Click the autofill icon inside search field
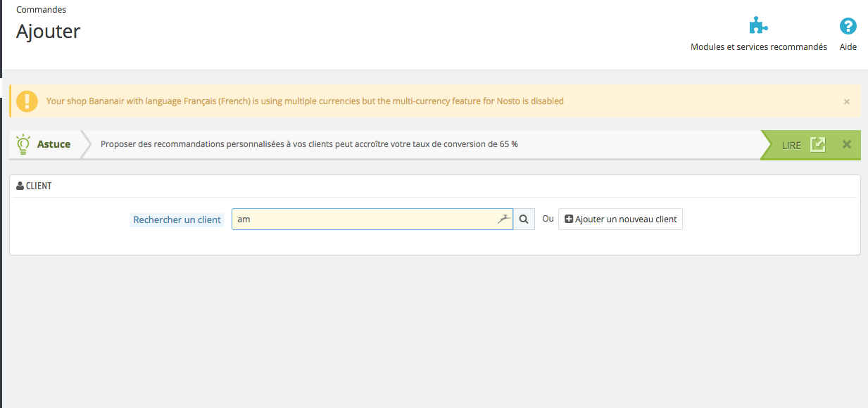Image resolution: width=868 pixels, height=408 pixels. point(503,219)
